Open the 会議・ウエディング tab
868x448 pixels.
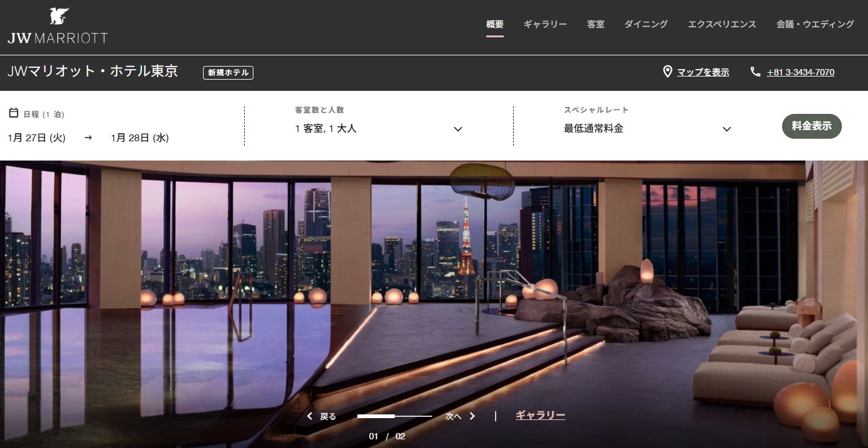[x=814, y=24]
